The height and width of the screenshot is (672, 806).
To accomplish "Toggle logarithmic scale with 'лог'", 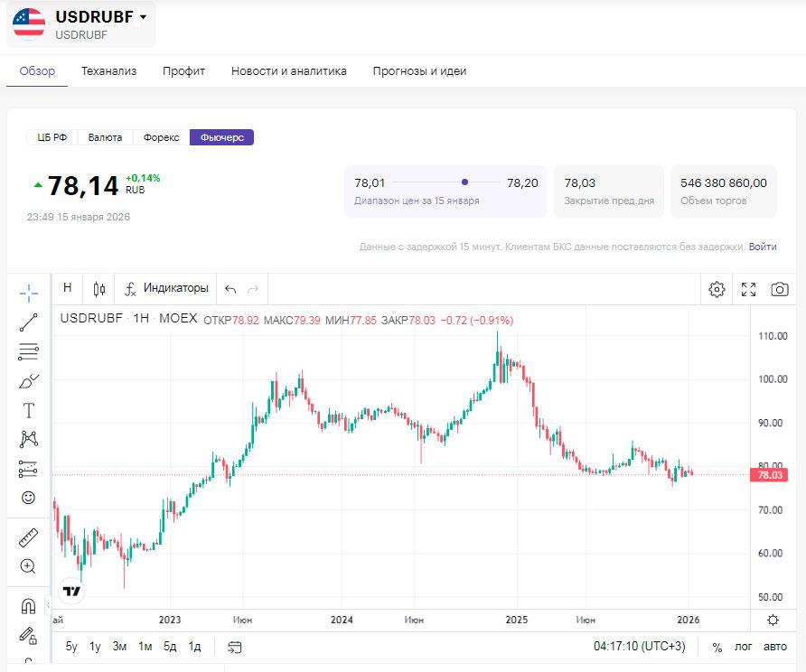I will coord(743,647).
